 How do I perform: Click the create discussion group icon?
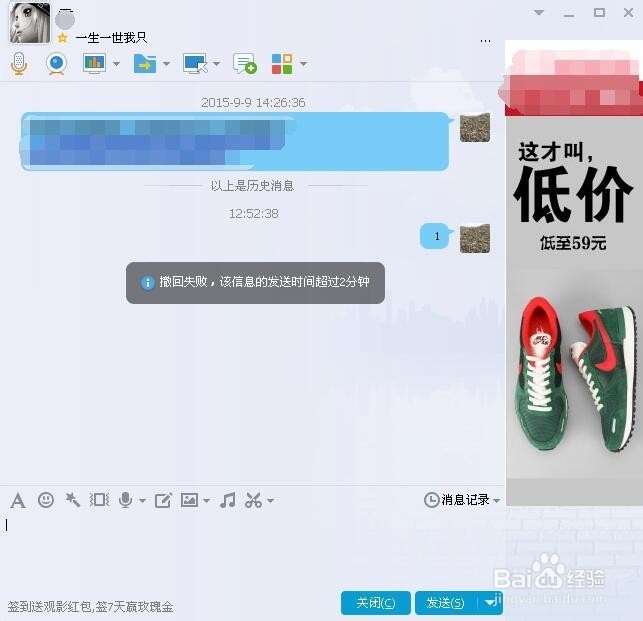245,64
